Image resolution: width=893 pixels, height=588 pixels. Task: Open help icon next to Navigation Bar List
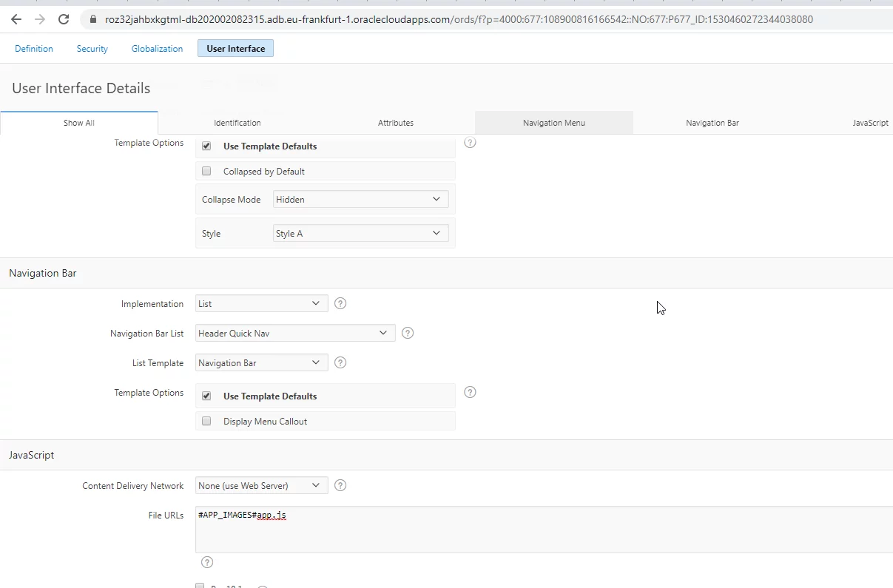pyautogui.click(x=408, y=333)
